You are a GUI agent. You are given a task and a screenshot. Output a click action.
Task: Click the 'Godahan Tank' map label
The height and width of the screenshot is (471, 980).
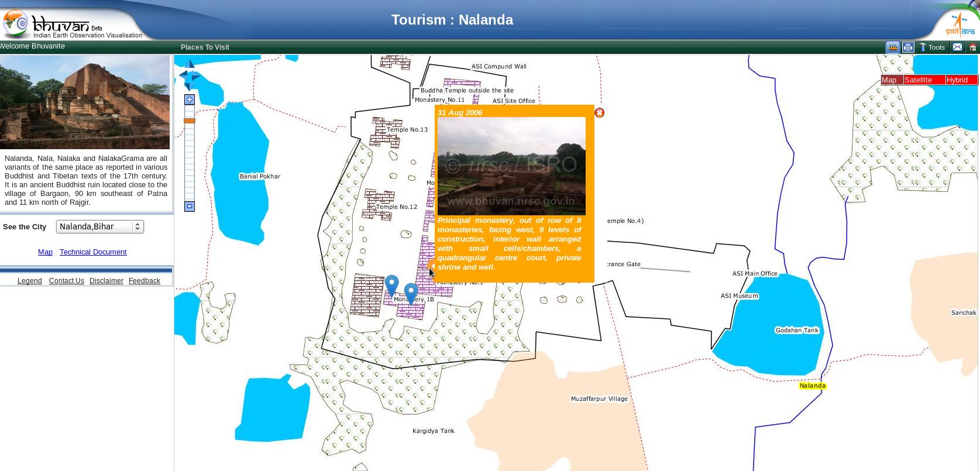[797, 331]
